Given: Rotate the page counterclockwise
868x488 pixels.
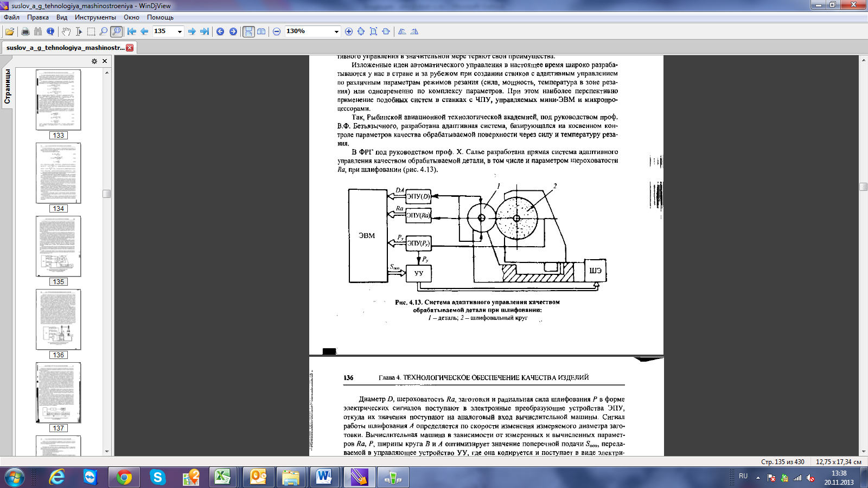Looking at the screenshot, I should (x=402, y=31).
